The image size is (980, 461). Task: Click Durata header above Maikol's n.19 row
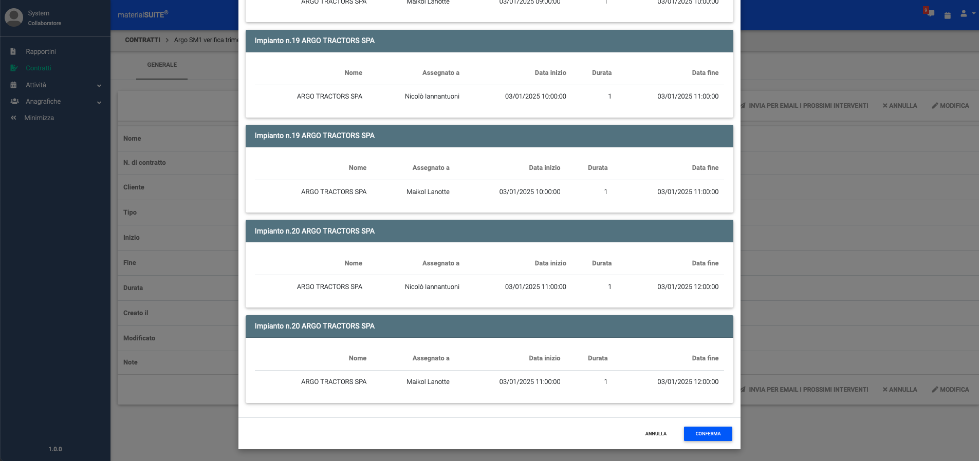point(598,168)
